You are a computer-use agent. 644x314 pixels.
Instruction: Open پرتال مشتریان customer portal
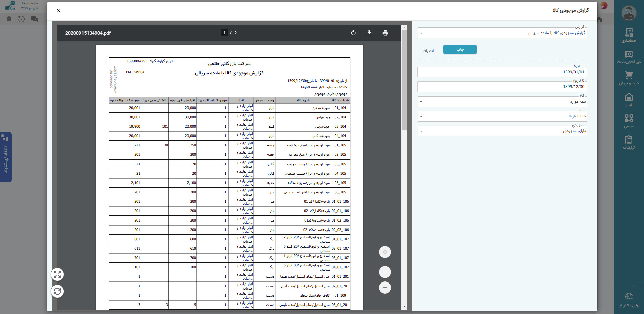pos(629,300)
